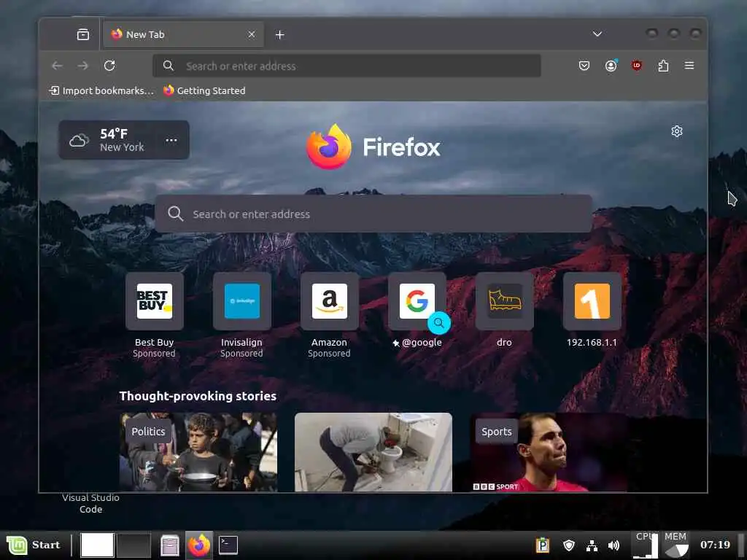Switch to the first workspace in taskbar
The height and width of the screenshot is (560, 747).
click(x=97, y=545)
